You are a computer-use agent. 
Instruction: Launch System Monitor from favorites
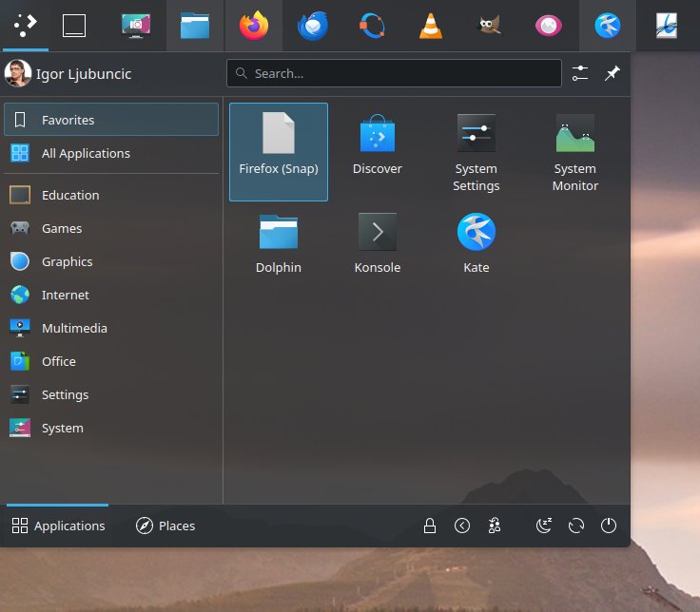coord(575,151)
